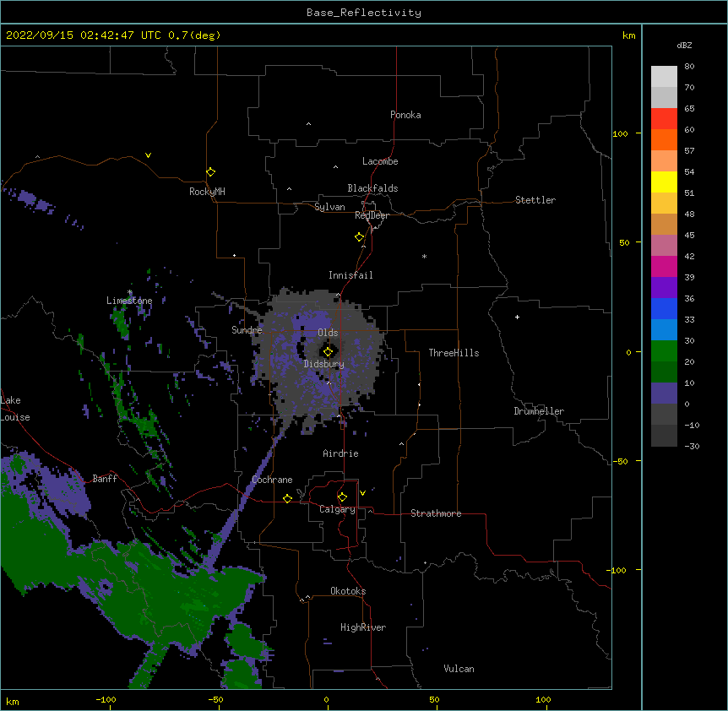The image size is (728, 711).
Task: Click the yellow V marker northwest of RockyMH
Action: click(148, 155)
